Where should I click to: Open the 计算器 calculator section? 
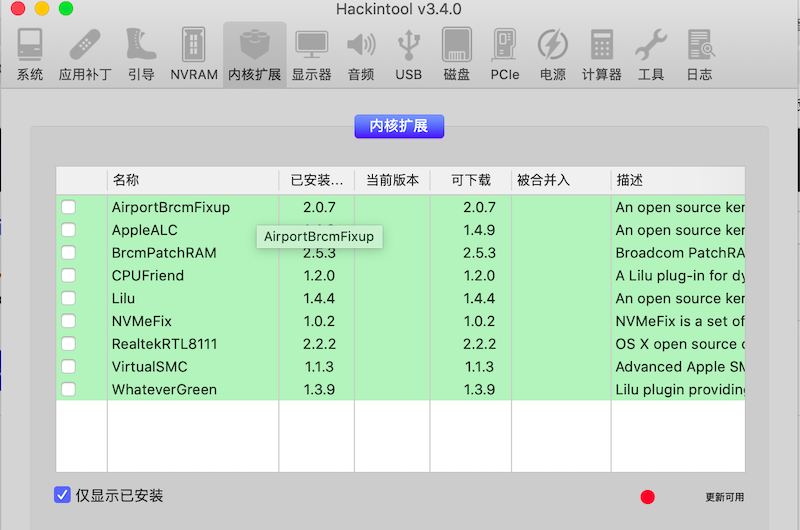tap(602, 54)
